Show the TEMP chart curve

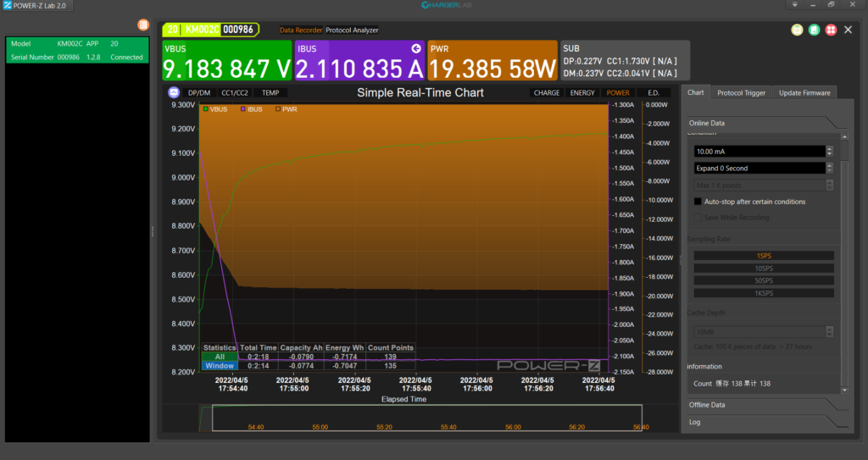click(270, 93)
